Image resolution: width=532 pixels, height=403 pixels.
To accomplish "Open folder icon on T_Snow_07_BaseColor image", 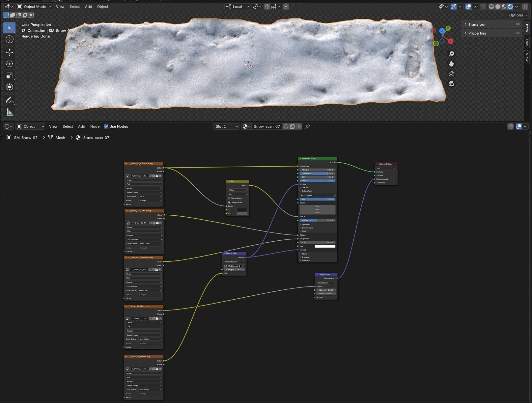I will pyautogui.click(x=157, y=176).
